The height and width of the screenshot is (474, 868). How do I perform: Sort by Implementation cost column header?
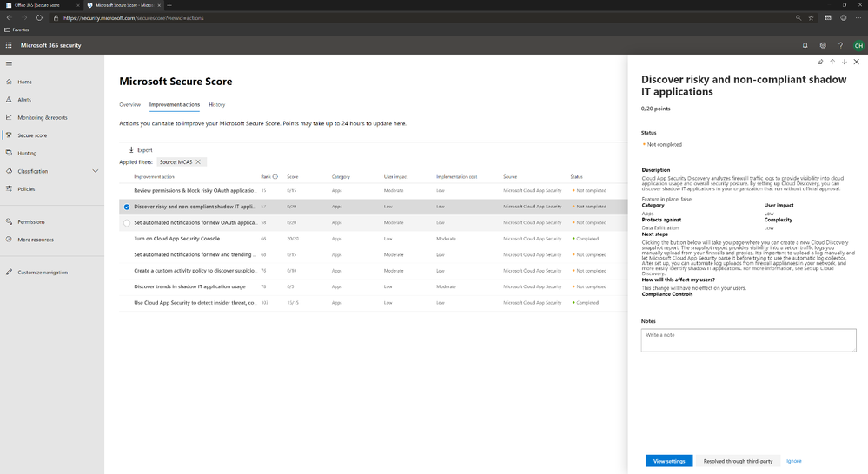coord(457,177)
